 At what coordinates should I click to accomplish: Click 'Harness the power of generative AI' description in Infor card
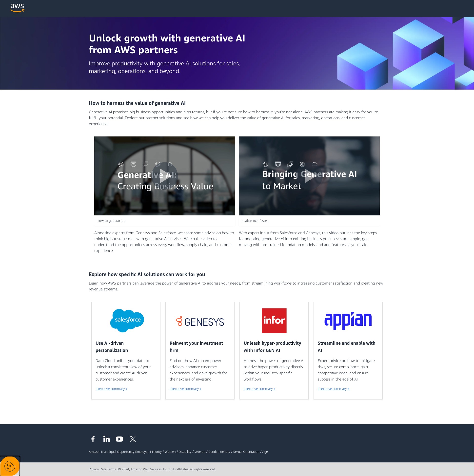pyautogui.click(x=274, y=370)
